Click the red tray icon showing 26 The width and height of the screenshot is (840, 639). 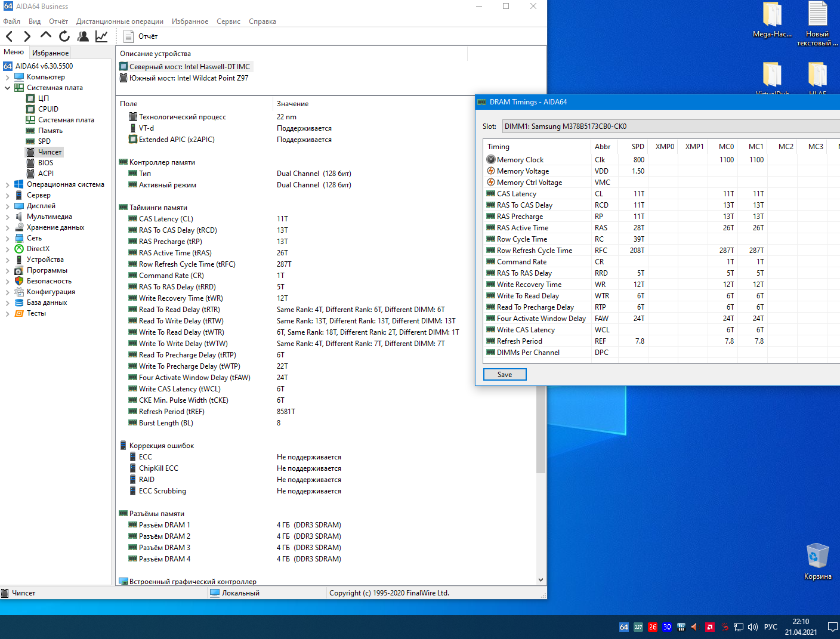point(653,627)
